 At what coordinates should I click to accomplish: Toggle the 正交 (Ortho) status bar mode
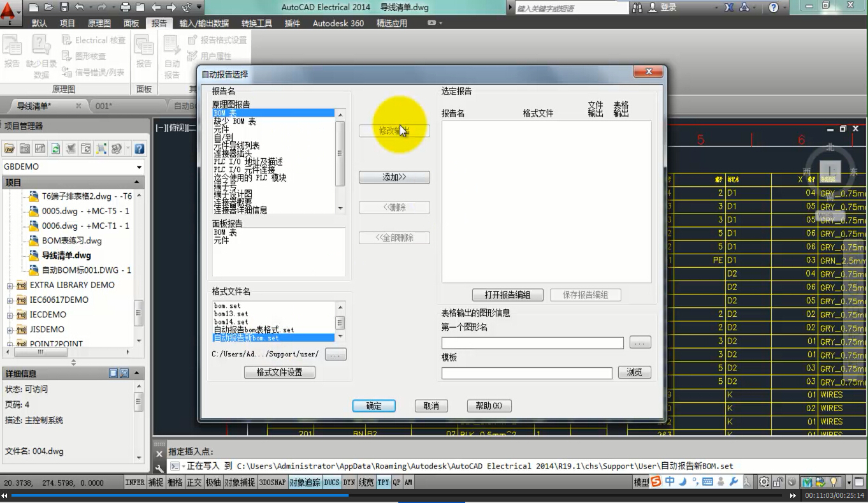tap(194, 483)
